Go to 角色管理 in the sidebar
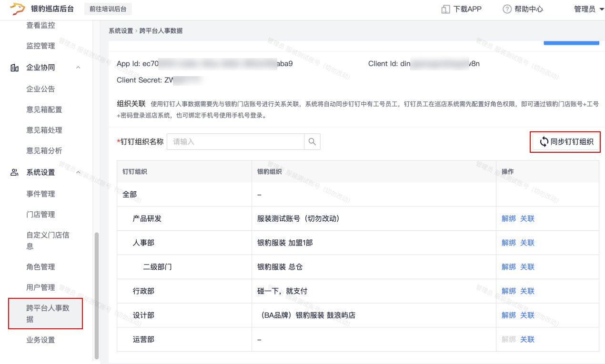605x364 pixels. 40,267
